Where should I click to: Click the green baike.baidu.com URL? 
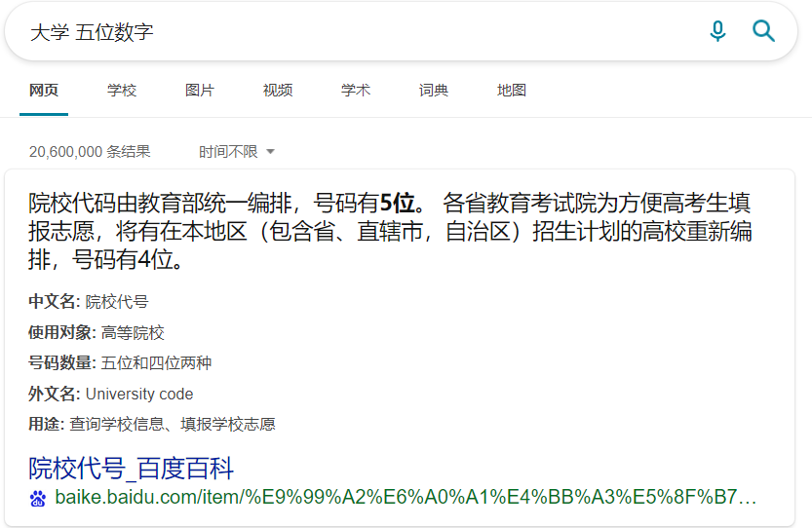pos(405,499)
